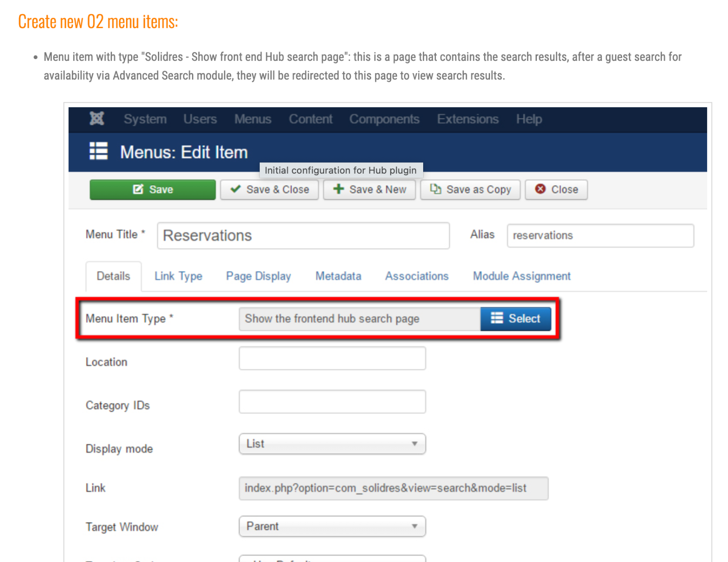Click the Menus list icon beside the title

tap(99, 151)
